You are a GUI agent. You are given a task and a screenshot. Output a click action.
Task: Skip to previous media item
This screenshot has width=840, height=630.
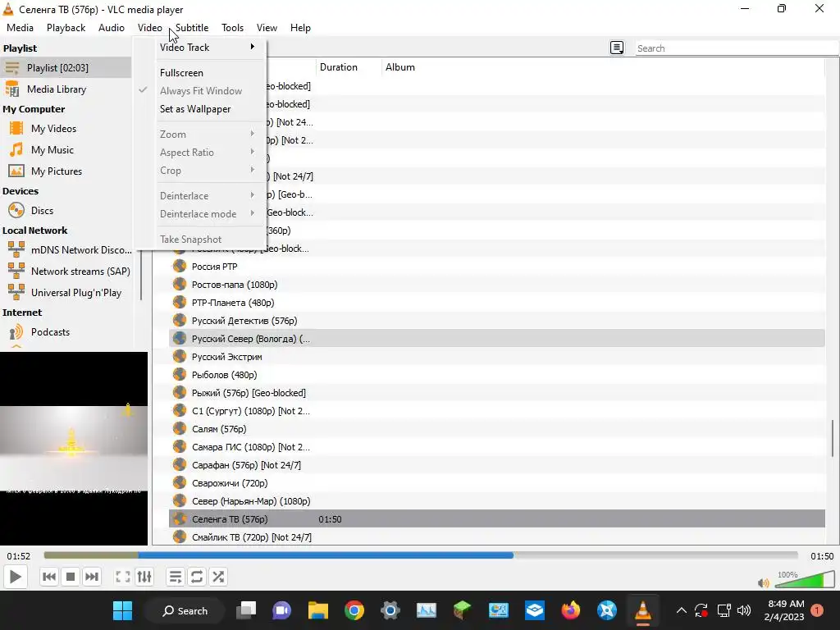48,577
